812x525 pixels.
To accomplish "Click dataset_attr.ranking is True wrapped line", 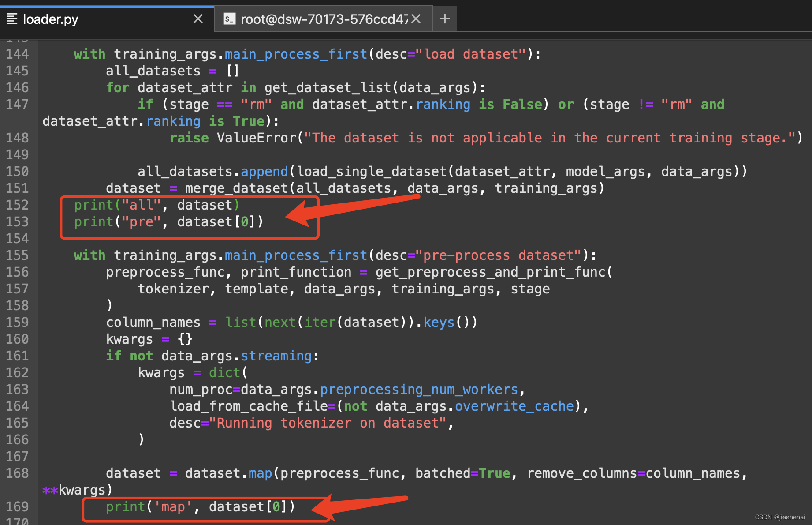I will [160, 121].
